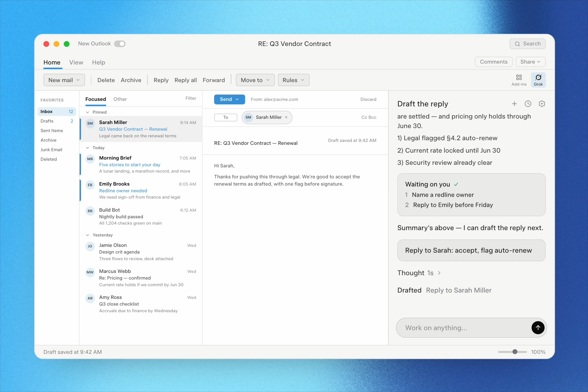
Task: Collapse the Yesterday section
Action: click(88, 235)
